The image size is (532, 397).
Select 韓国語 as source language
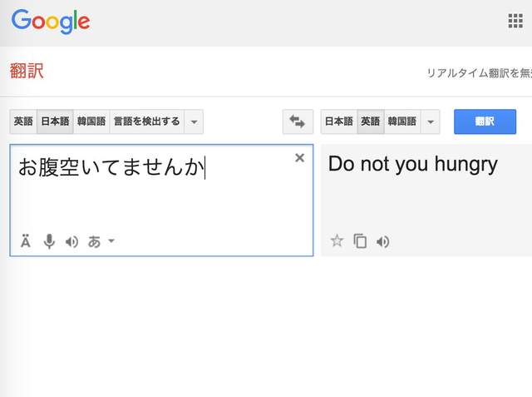point(91,122)
